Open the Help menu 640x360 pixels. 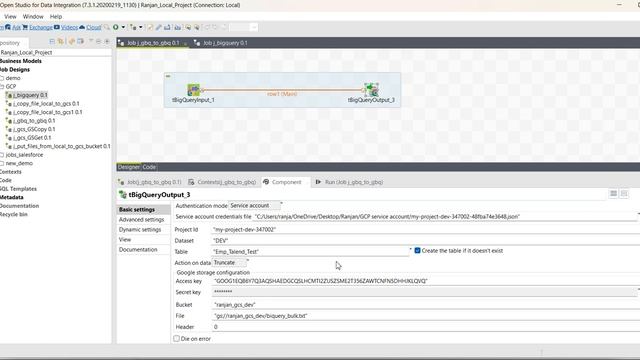tap(56, 17)
